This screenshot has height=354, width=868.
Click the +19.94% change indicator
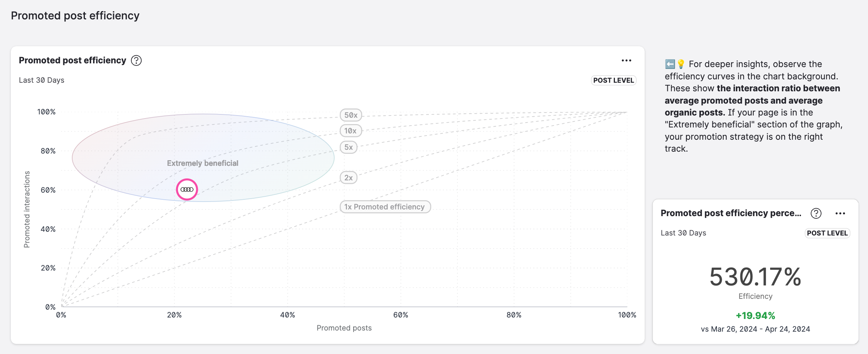click(755, 316)
